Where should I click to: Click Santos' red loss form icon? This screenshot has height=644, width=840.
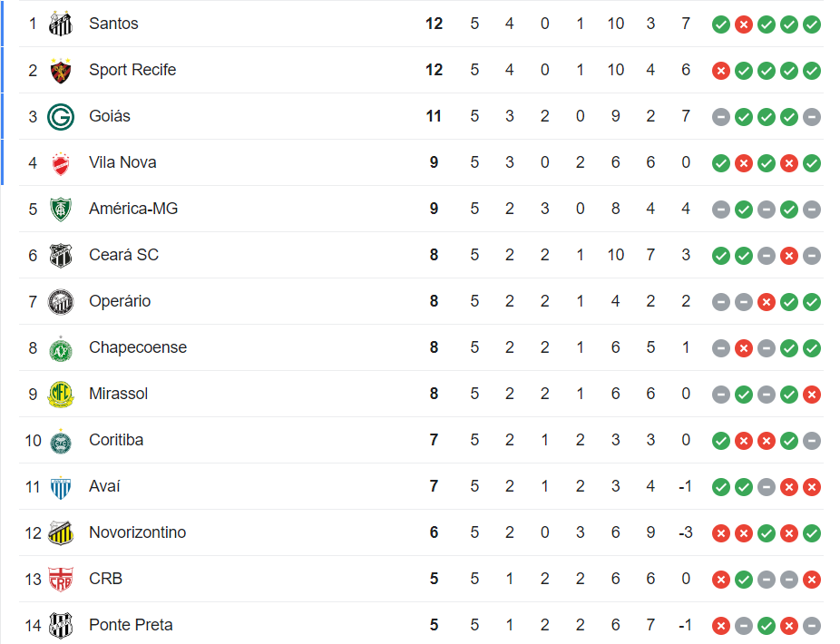[744, 24]
